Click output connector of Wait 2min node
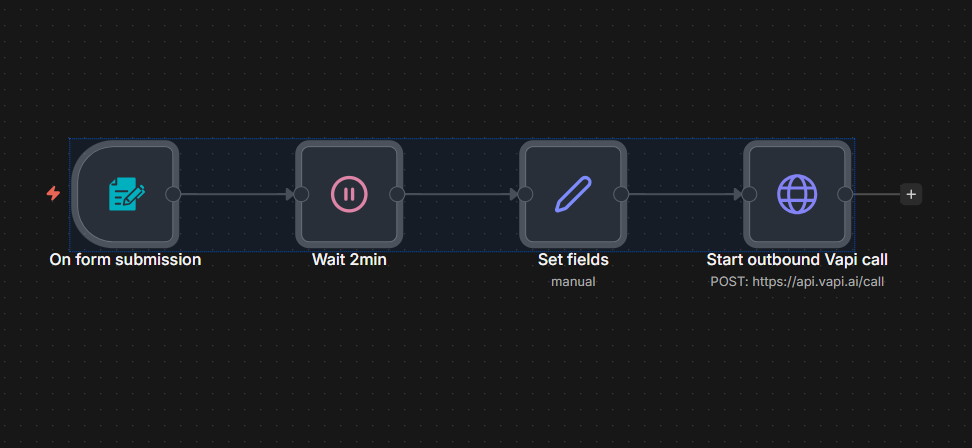972x448 pixels. tap(397, 194)
